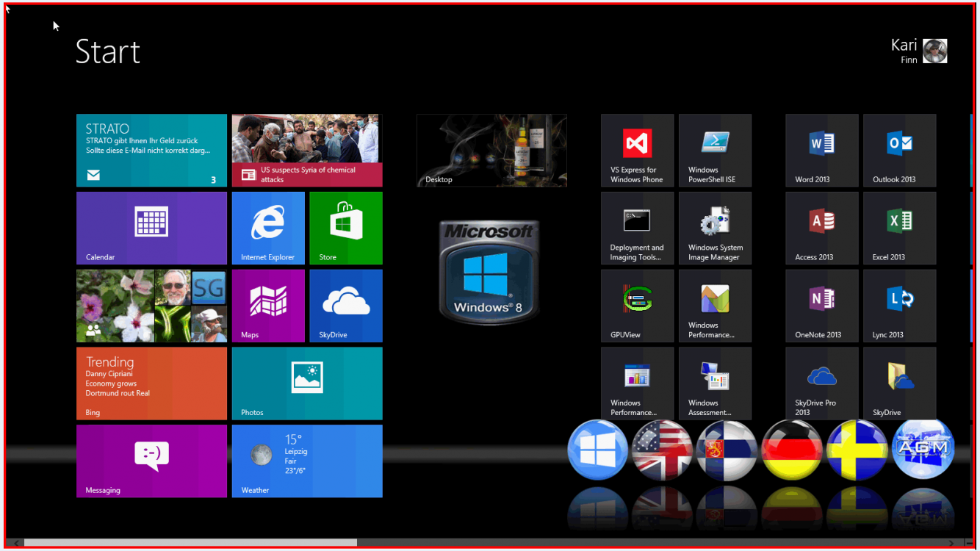Open Bing Trending tile
Screen dimensions: 980x551
[151, 383]
